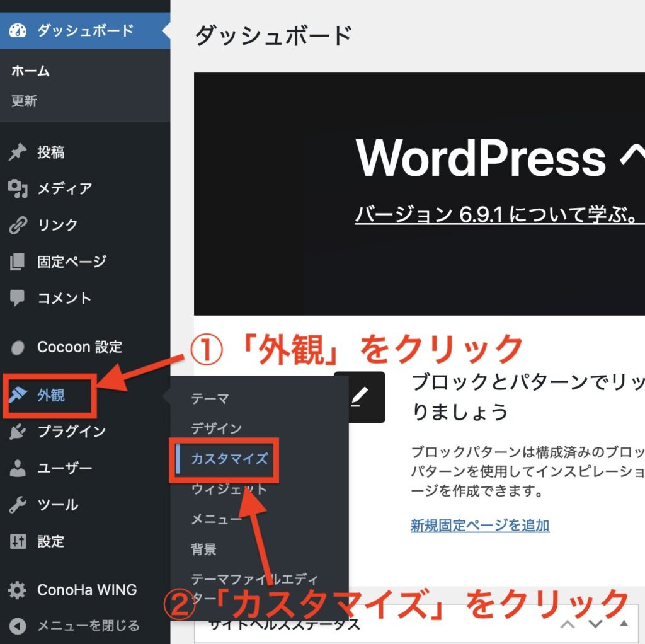Open the バージョン 6.9.1 について学ぶ link
This screenshot has width=645, height=644.
click(498, 214)
